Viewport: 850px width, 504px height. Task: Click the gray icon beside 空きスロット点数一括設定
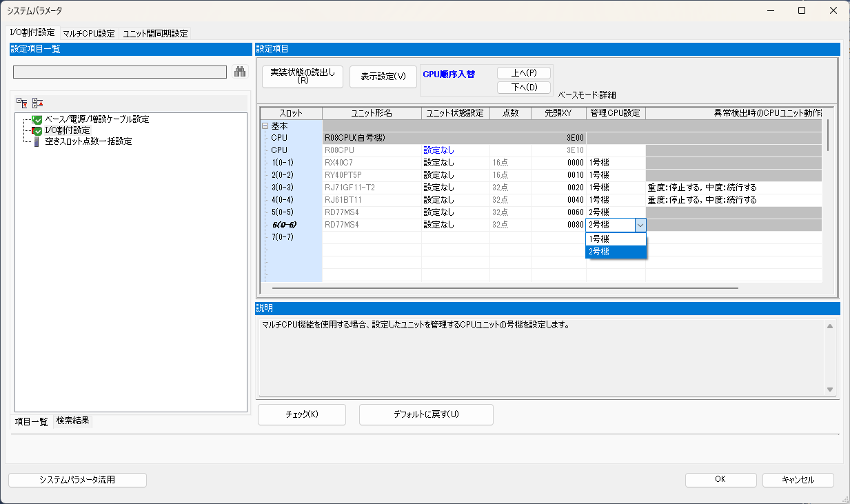tap(36, 143)
